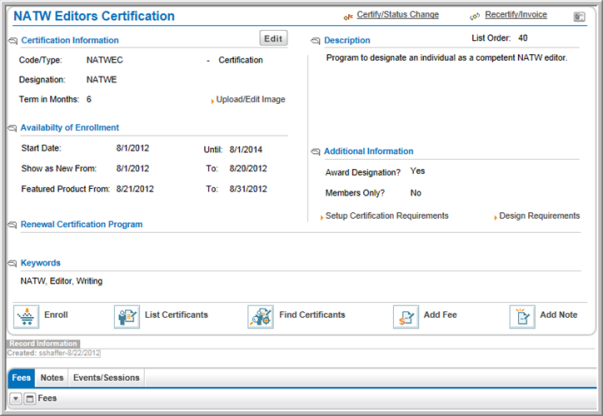Click the List Order value 40

click(x=523, y=38)
